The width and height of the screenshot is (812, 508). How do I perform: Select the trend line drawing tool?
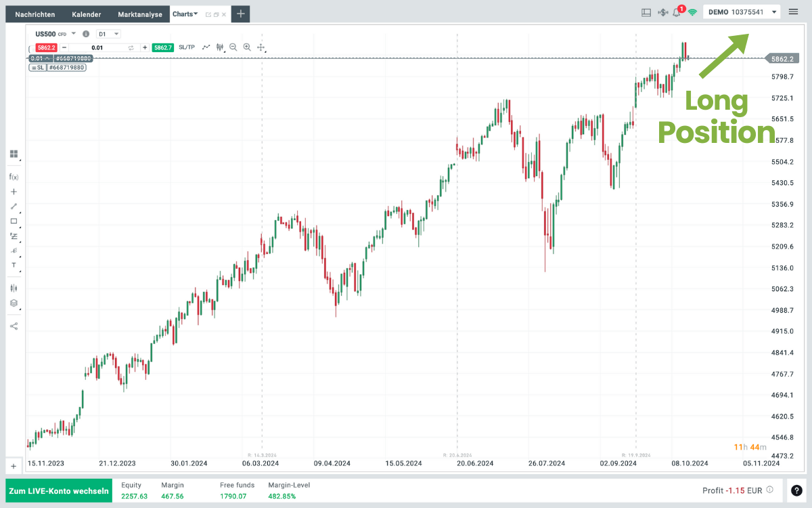pyautogui.click(x=14, y=206)
